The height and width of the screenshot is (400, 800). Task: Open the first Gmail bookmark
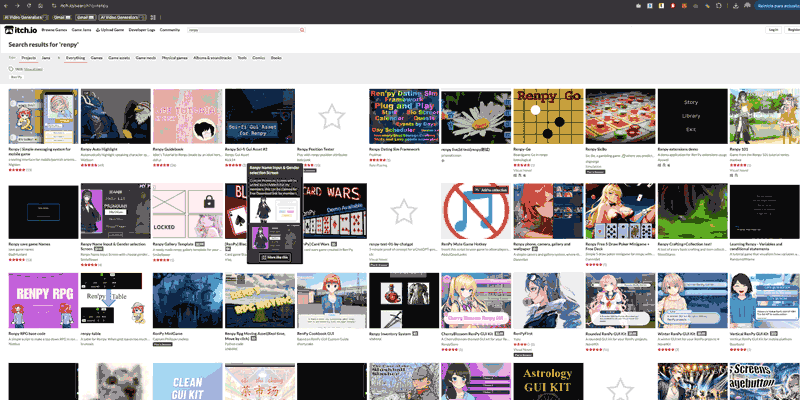coord(62,17)
